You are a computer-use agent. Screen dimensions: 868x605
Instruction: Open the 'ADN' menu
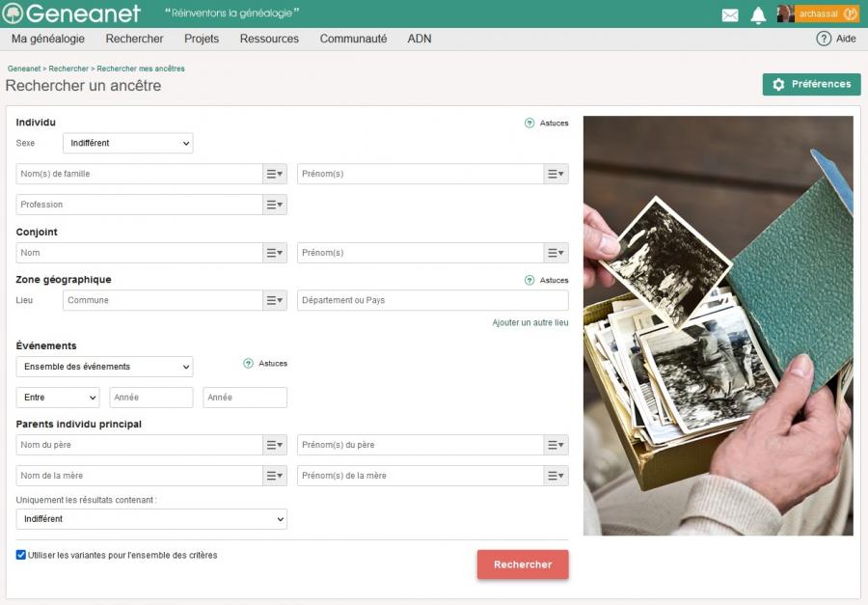coord(420,39)
